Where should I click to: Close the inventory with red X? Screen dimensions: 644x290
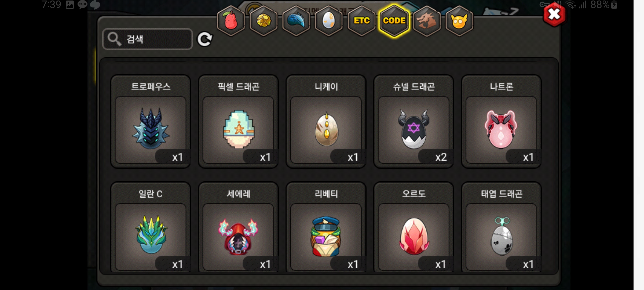click(x=554, y=15)
